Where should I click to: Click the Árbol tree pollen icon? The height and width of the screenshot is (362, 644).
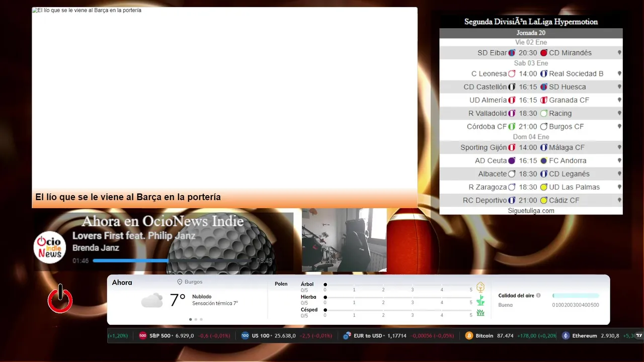(x=480, y=287)
